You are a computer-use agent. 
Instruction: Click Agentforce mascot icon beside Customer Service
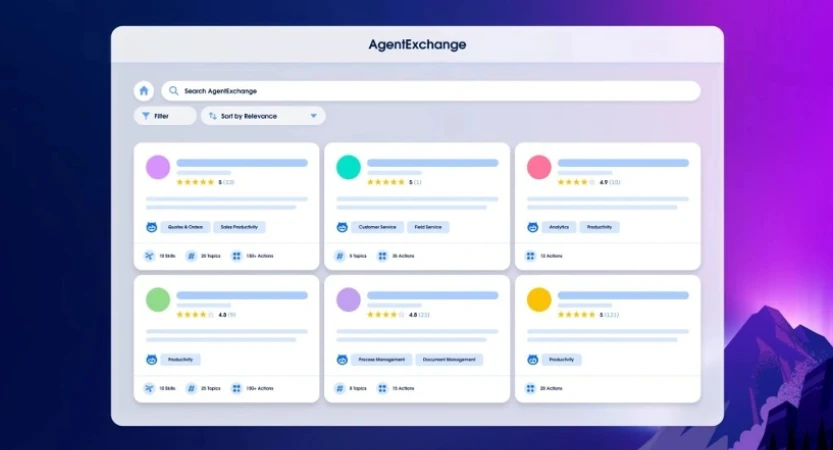coord(342,227)
